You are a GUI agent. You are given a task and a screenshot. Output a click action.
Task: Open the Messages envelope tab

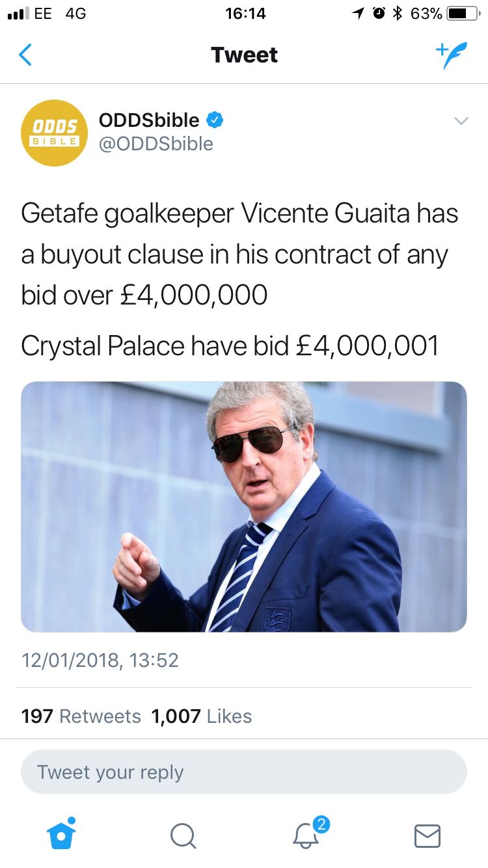[x=427, y=835]
